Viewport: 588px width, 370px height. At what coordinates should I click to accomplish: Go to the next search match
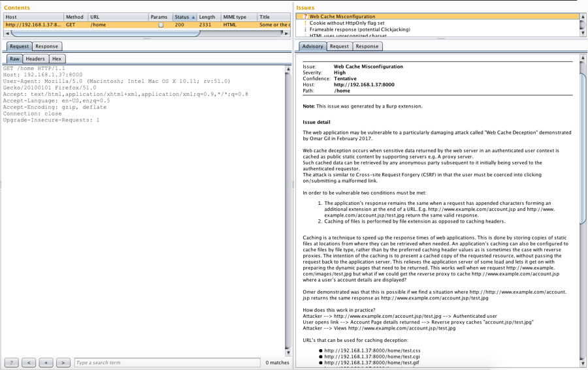pos(63,363)
